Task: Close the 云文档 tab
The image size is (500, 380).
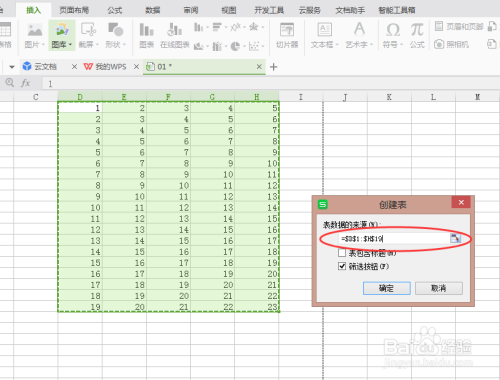Action: pyautogui.click(x=74, y=67)
